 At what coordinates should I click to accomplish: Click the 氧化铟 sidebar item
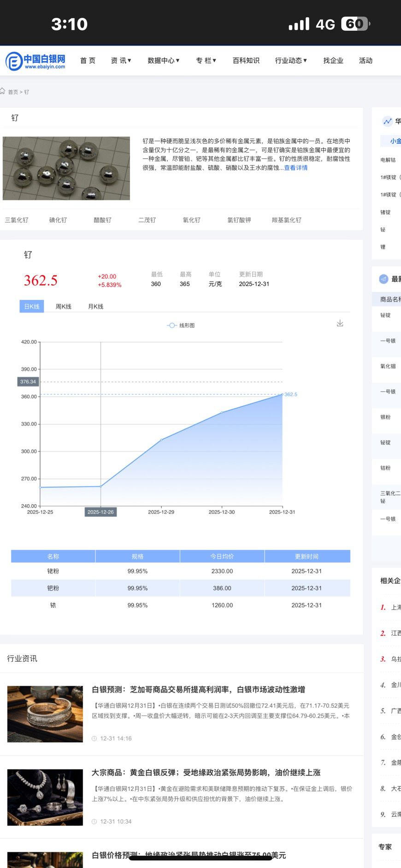pyautogui.click(x=388, y=366)
